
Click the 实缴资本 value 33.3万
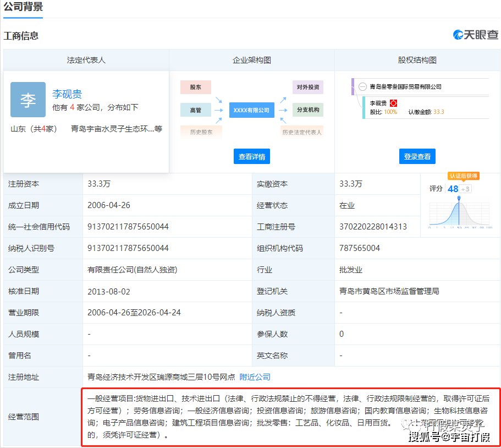[x=351, y=184]
